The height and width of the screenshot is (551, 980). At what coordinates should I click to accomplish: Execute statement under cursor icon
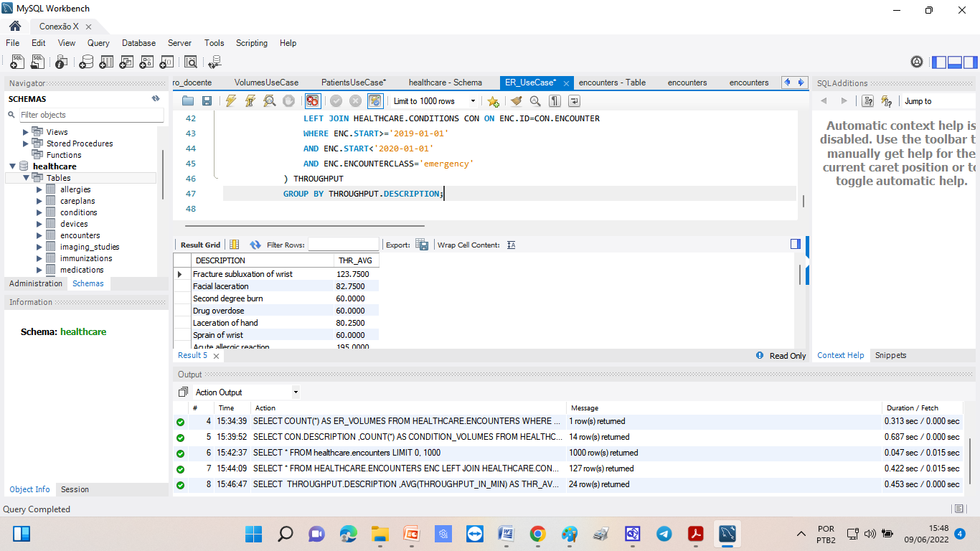point(250,101)
